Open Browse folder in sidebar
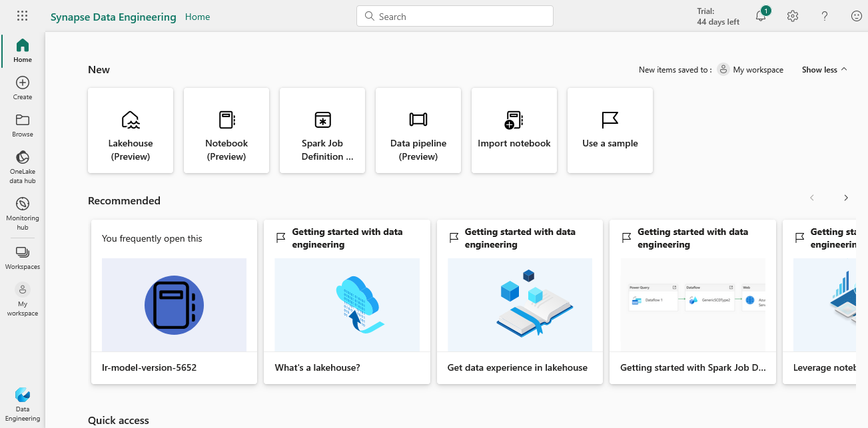Viewport: 868px width, 428px height. click(x=23, y=124)
